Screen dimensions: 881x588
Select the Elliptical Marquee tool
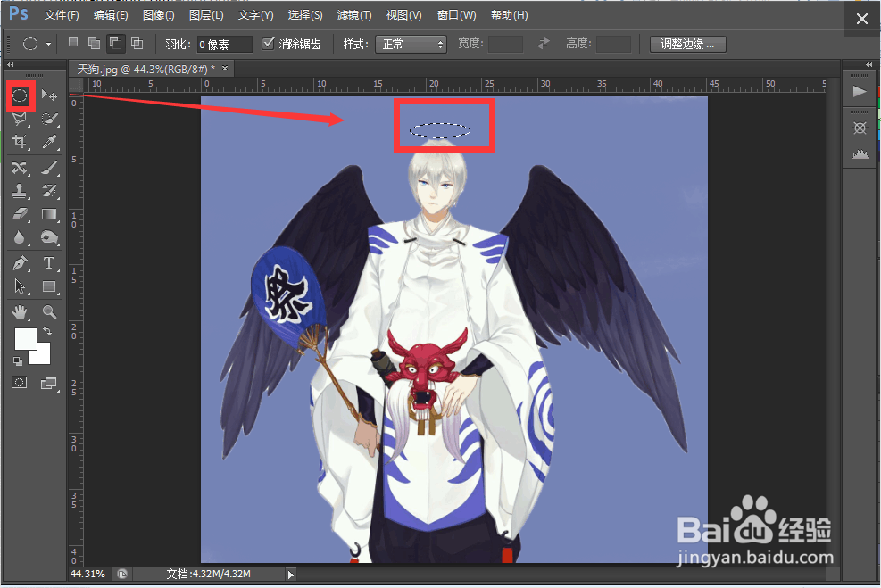point(21,95)
